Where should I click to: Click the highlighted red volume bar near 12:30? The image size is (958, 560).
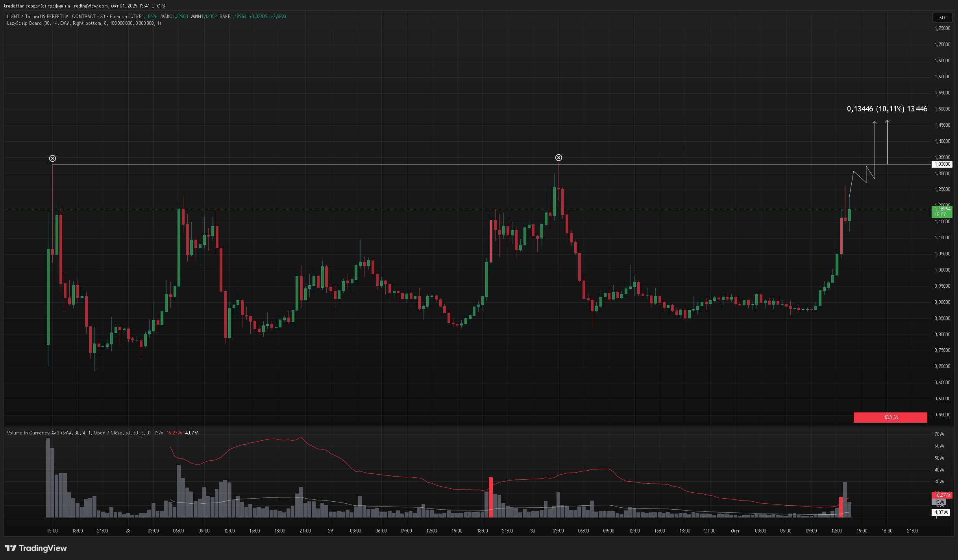(841, 507)
